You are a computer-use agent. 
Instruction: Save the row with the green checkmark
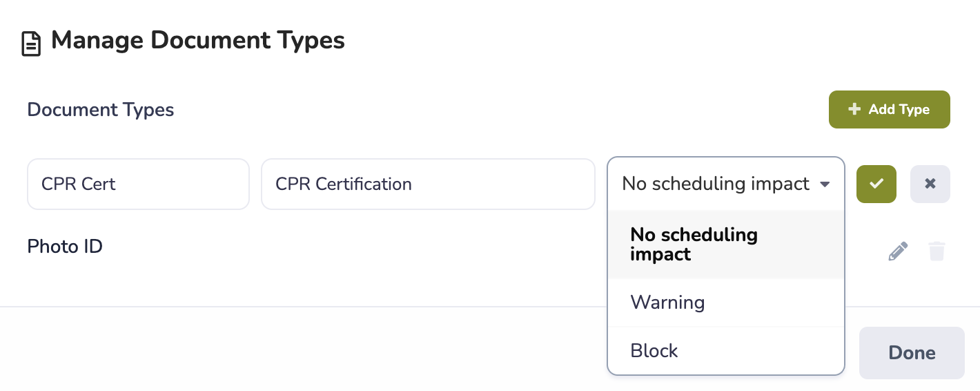pyautogui.click(x=876, y=184)
